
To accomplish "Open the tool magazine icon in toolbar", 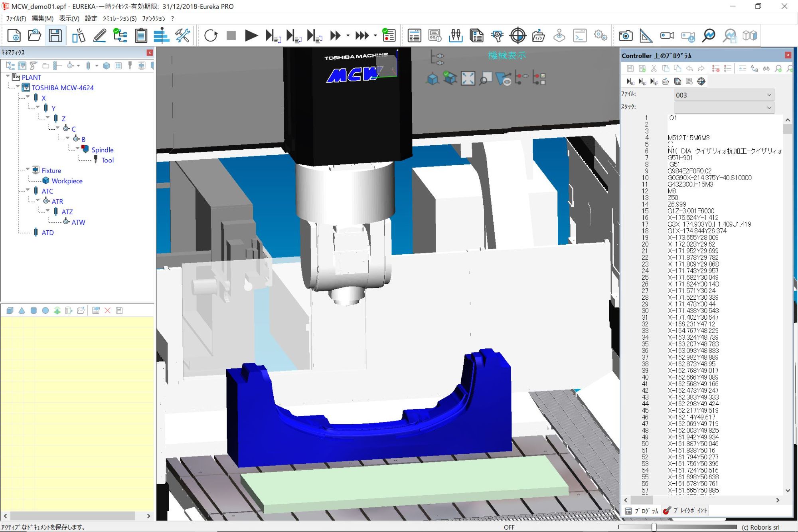I will (x=456, y=36).
